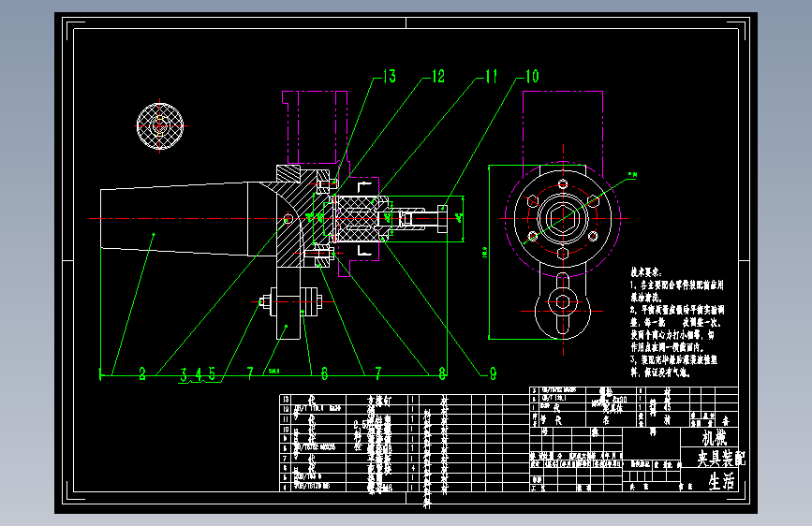The height and width of the screenshot is (526, 812).
Task: Click the slotted counterweight hole in end view
Action: coord(563,304)
